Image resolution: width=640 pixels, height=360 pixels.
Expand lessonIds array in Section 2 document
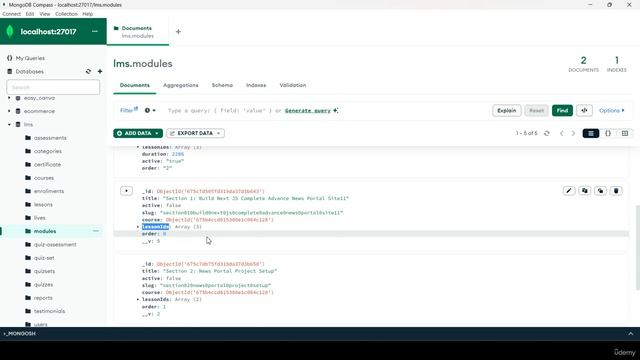[x=138, y=300]
